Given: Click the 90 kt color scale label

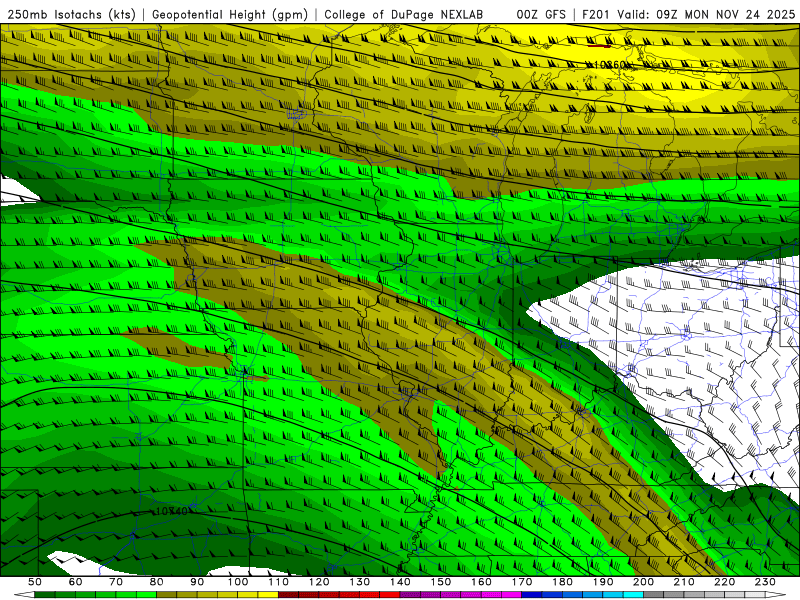Looking at the screenshot, I should (x=197, y=582).
